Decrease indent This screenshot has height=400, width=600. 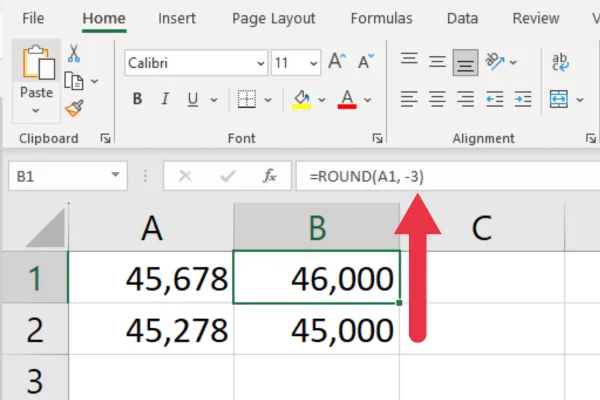click(494, 99)
